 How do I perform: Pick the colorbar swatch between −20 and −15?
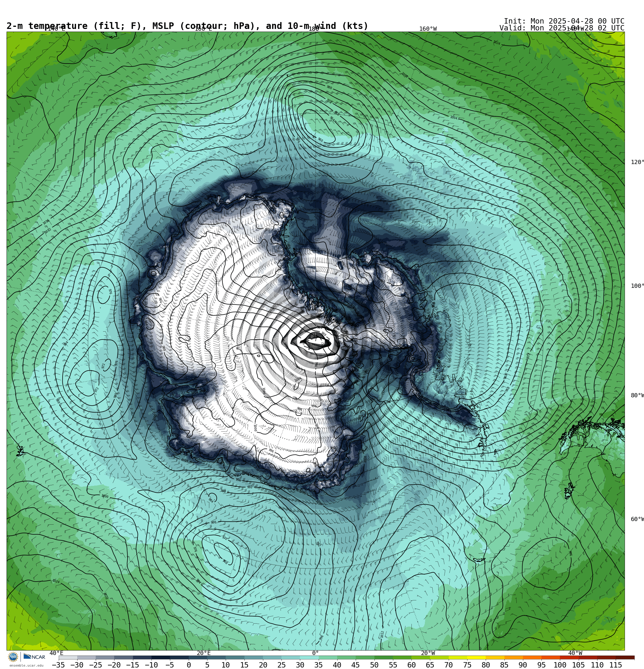tap(123, 657)
